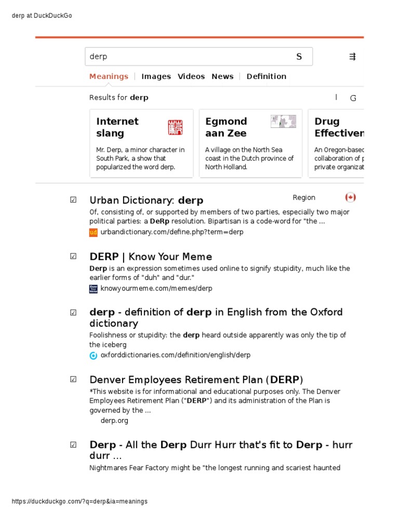Open the Region selector
399x532 pixels.
[304, 197]
